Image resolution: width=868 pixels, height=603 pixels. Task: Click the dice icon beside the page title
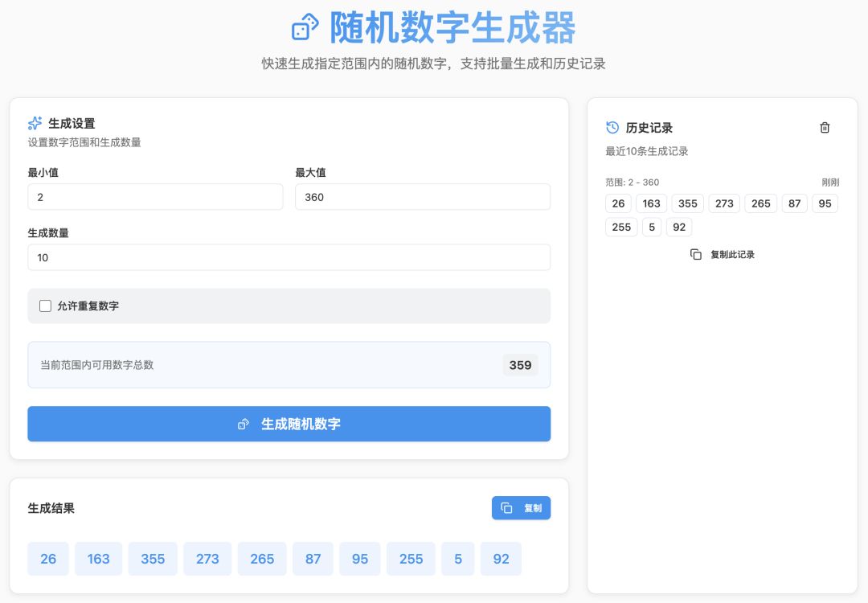(305, 27)
